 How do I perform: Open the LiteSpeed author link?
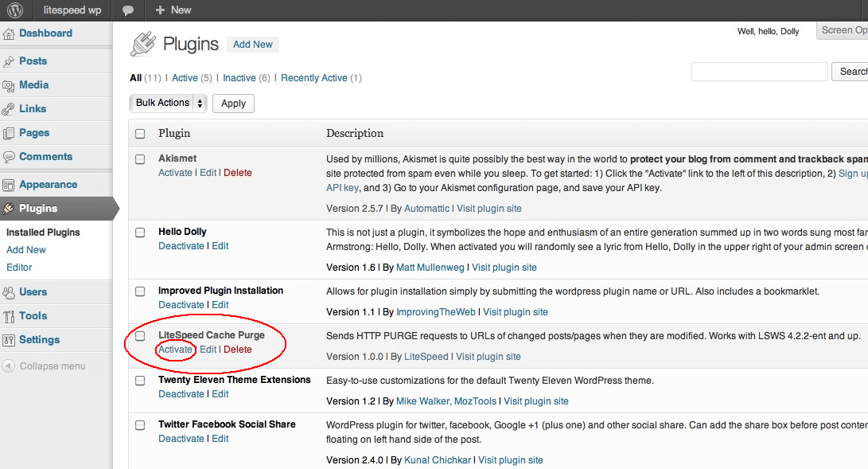426,357
